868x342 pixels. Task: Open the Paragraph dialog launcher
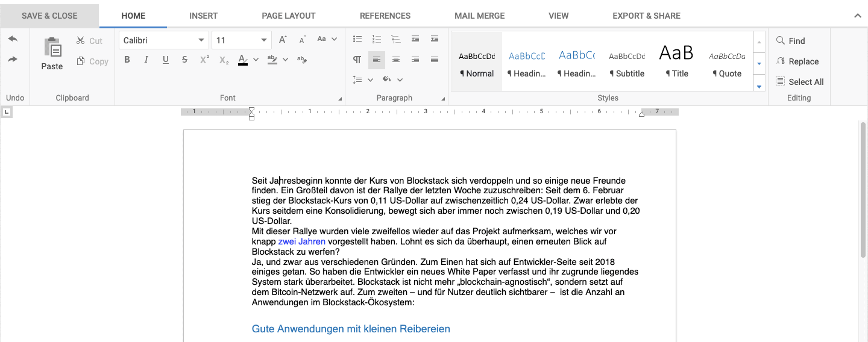click(444, 99)
